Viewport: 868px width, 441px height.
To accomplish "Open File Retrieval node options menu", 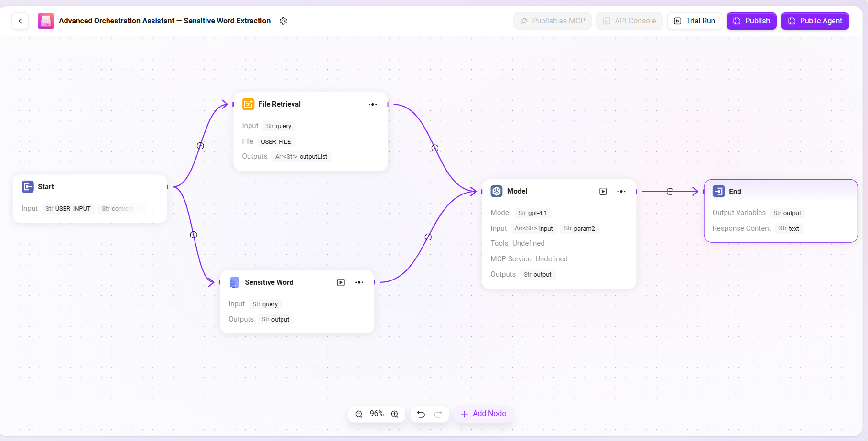I will pos(373,104).
